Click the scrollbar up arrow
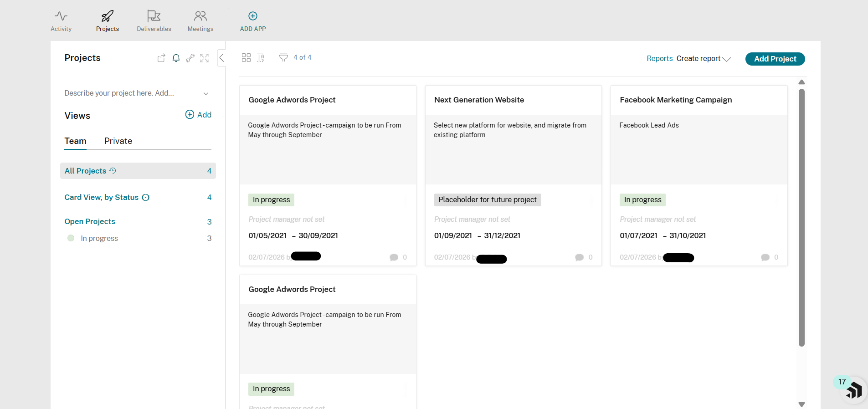 tap(801, 82)
